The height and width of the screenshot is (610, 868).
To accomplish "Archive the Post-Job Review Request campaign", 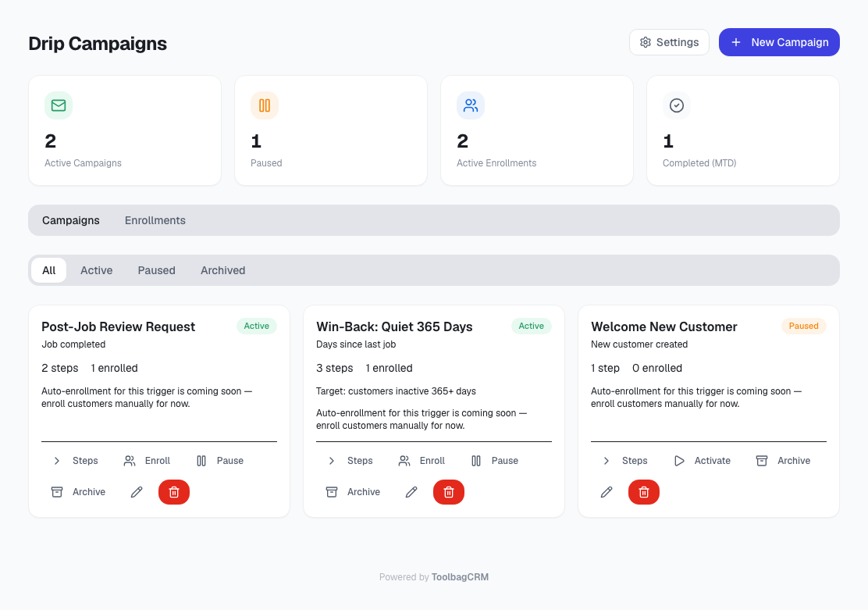I will coord(78,492).
